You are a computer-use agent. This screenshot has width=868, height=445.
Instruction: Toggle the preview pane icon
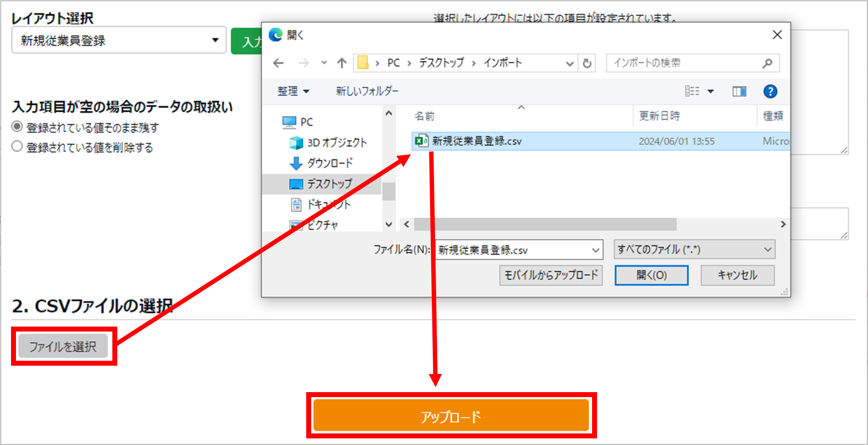point(739,91)
